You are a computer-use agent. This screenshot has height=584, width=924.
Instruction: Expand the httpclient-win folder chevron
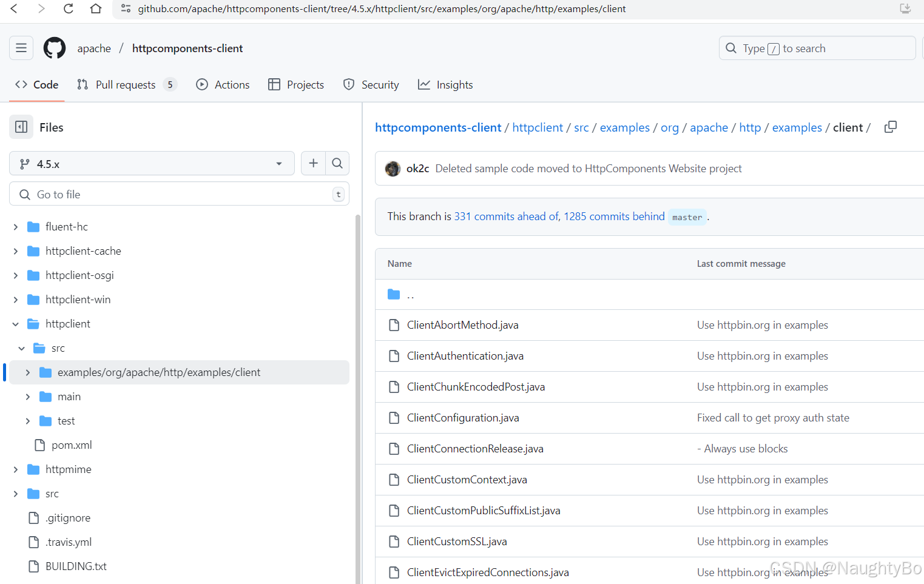coord(16,300)
